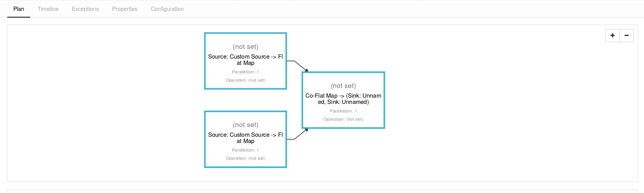The image size is (644, 193).
Task: Select the Co-Flat Map sink node
Action: pyautogui.click(x=343, y=99)
